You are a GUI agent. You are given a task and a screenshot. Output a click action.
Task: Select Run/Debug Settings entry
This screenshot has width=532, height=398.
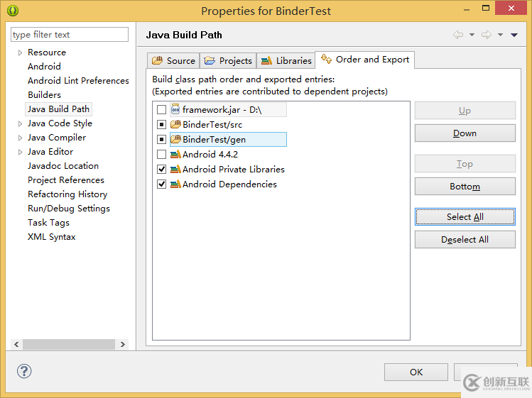pos(69,209)
